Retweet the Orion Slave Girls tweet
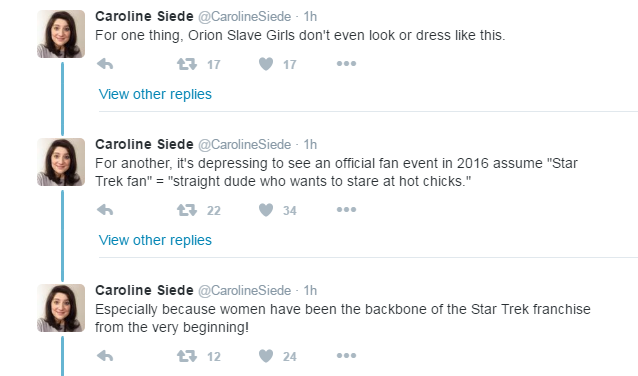Screen dimensions: 638x376 click(187, 64)
